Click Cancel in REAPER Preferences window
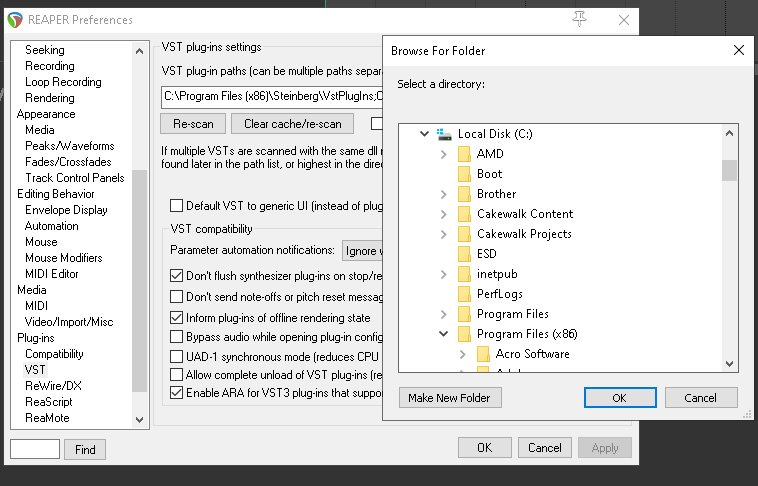The image size is (758, 486). pos(544,447)
